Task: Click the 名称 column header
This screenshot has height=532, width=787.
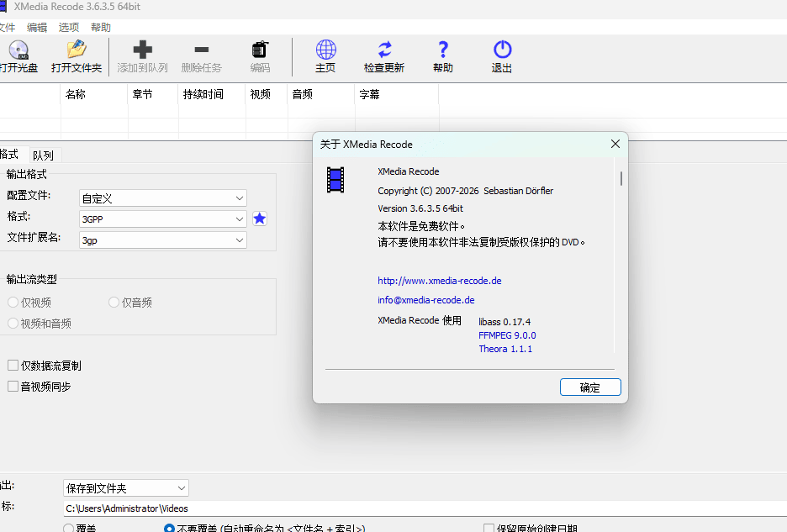Action: coord(94,94)
